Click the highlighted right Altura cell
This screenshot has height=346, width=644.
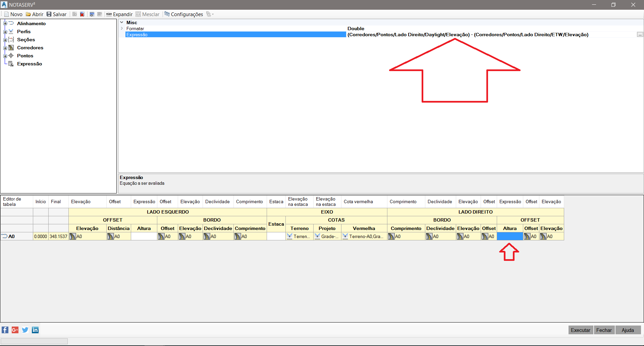[510, 236]
